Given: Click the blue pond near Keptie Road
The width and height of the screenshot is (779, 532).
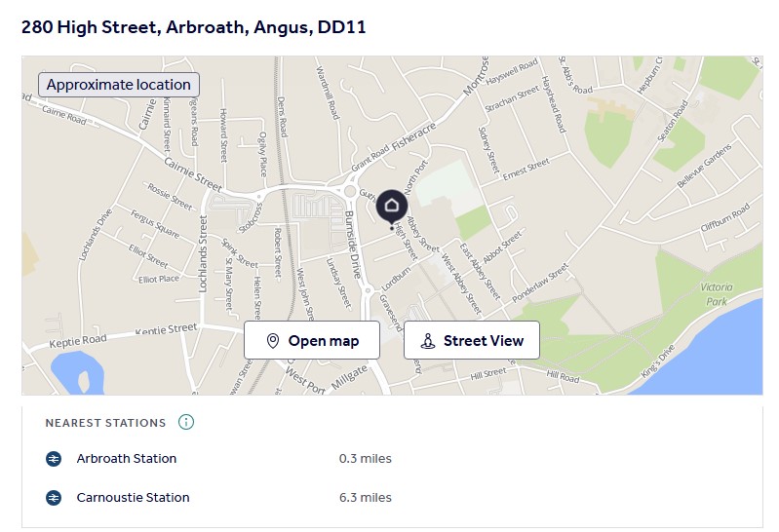Looking at the screenshot, I should coord(78,373).
